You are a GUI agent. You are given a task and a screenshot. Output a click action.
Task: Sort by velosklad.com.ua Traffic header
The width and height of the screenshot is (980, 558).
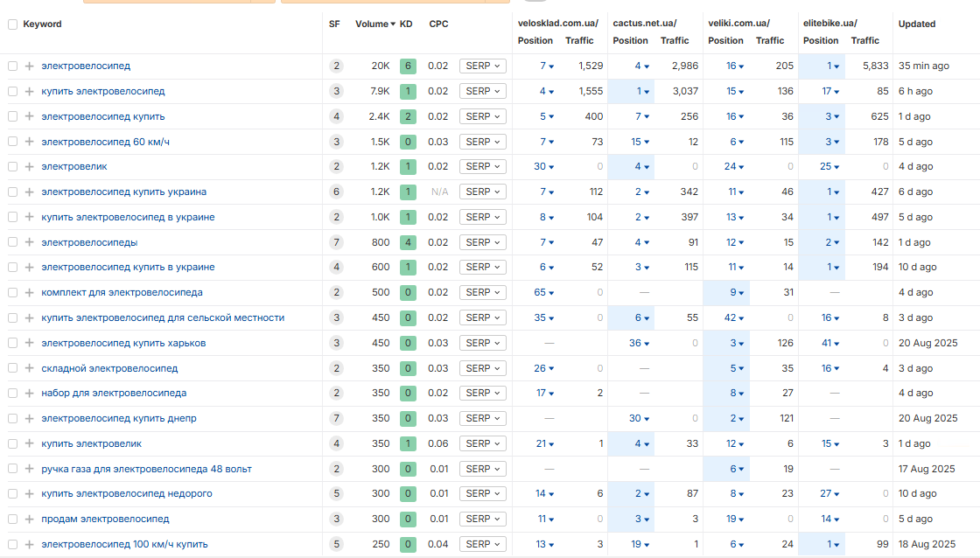pos(579,40)
